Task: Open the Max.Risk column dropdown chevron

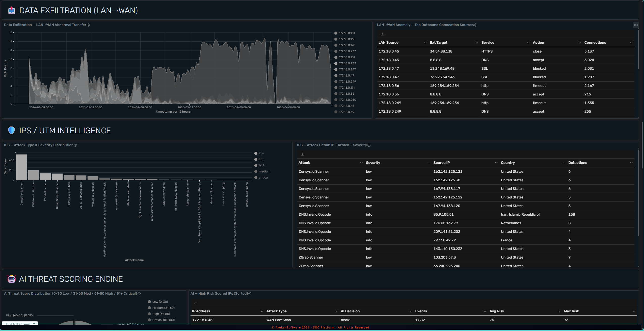Action: point(634,311)
